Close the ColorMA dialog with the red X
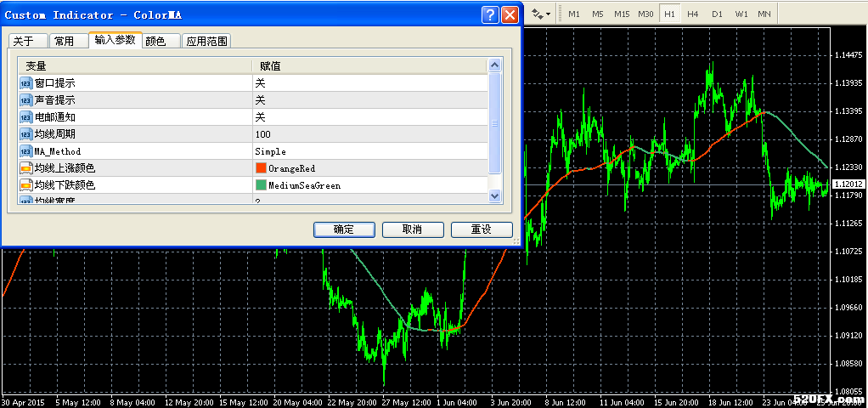 click(510, 15)
